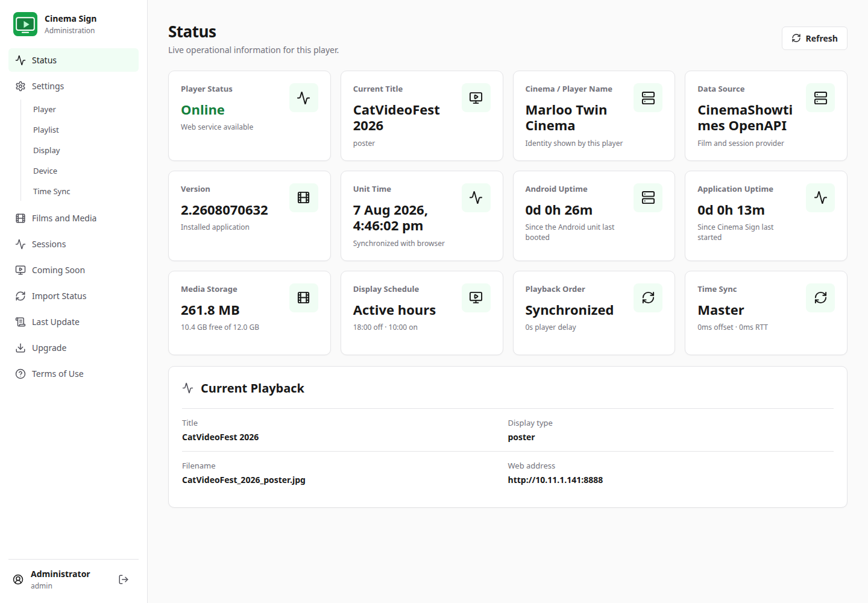Viewport: 868px width, 603px height.
Task: Open the Import Status page
Action: 74,296
